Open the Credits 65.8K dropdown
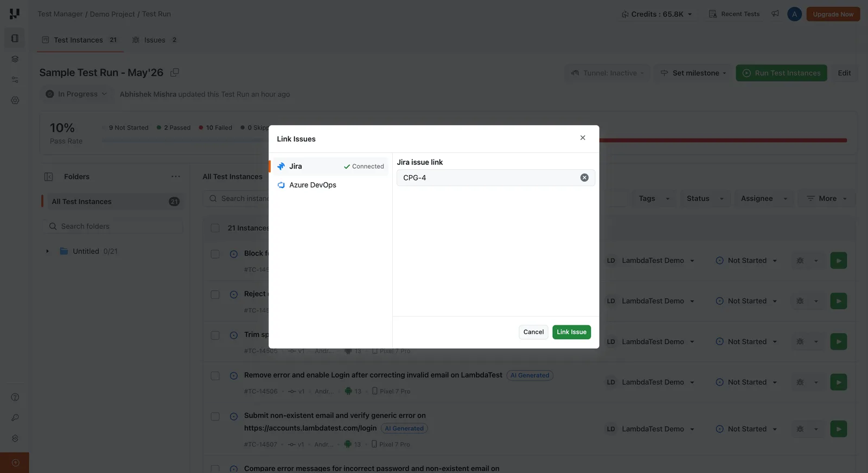 tap(657, 14)
